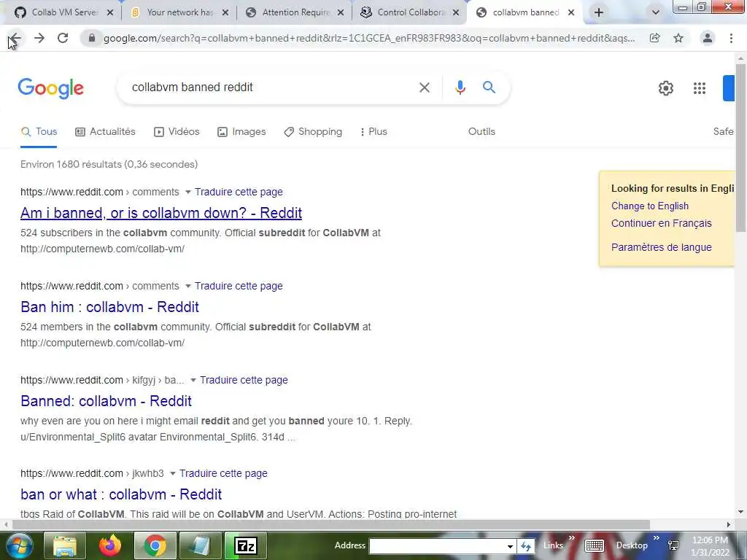Submit search with magnifier icon
747x560 pixels.
click(489, 87)
